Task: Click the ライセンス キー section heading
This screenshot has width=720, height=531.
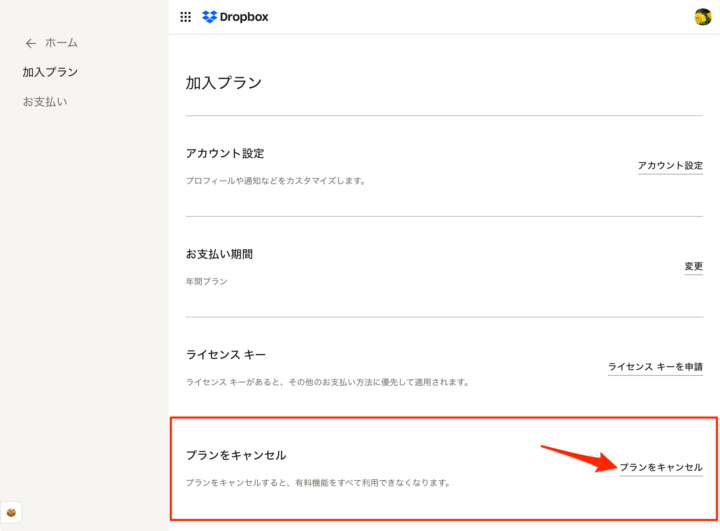Action: pyautogui.click(x=226, y=355)
